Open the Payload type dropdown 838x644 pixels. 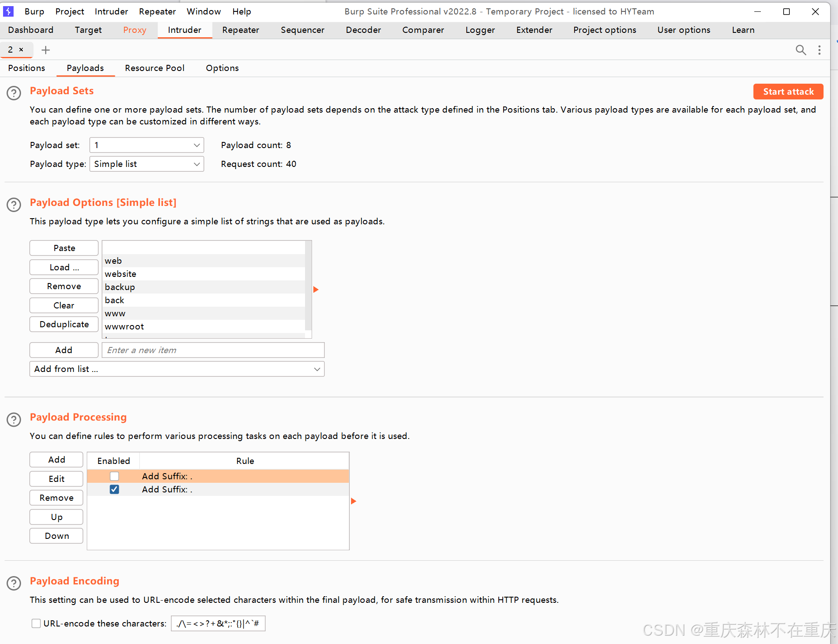pyautogui.click(x=147, y=164)
